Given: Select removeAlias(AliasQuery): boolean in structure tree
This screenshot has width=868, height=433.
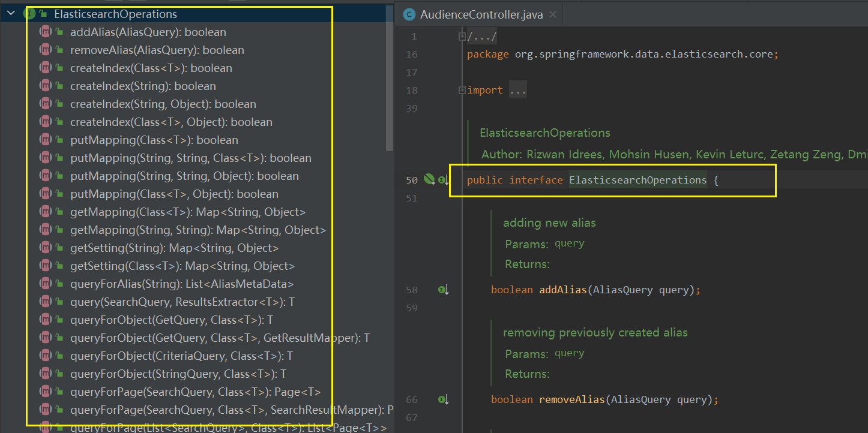Looking at the screenshot, I should pos(157,50).
